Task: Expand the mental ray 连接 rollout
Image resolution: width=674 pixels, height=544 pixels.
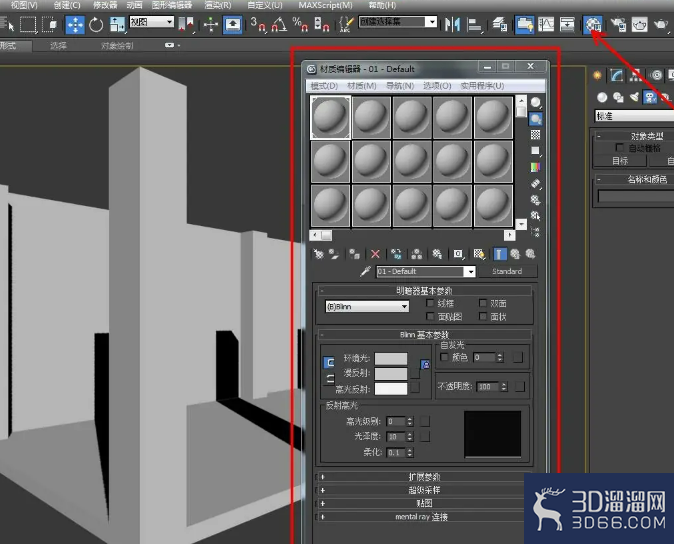Action: point(423,516)
